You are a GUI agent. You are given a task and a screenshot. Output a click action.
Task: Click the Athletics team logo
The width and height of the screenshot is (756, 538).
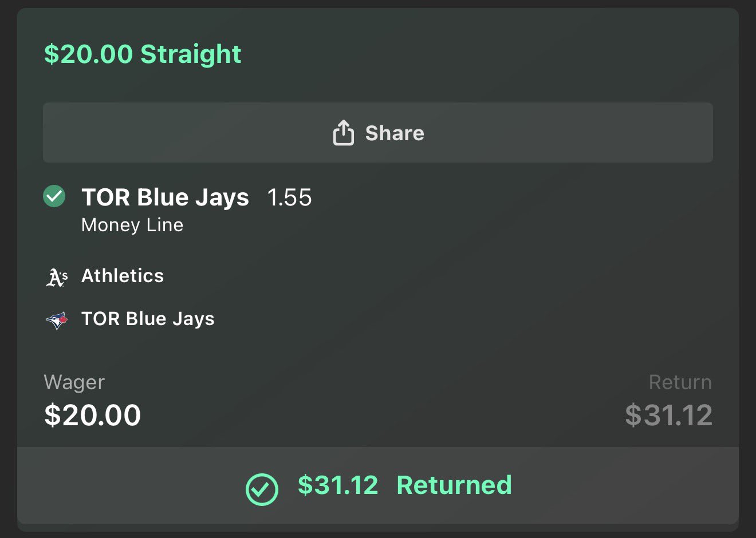coord(56,277)
